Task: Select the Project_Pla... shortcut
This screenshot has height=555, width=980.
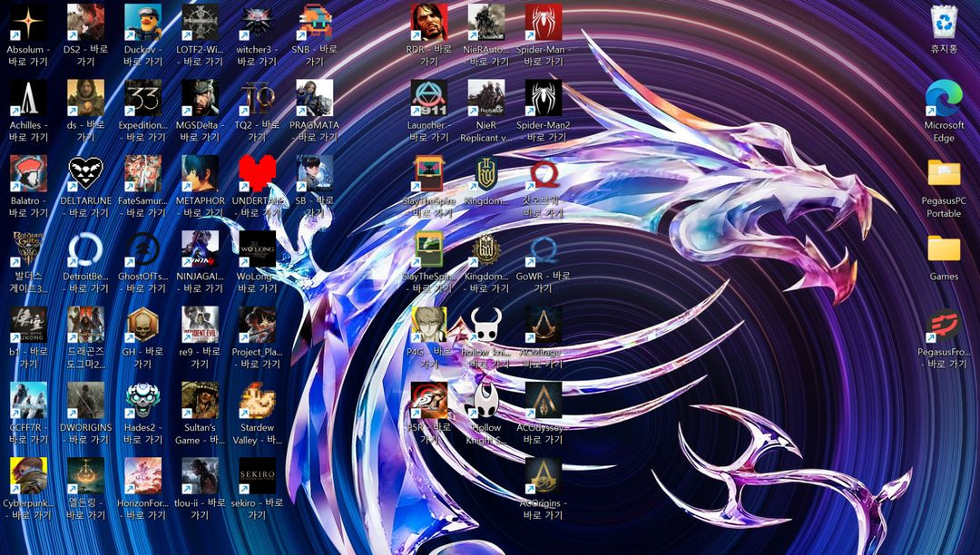Action: click(x=257, y=325)
